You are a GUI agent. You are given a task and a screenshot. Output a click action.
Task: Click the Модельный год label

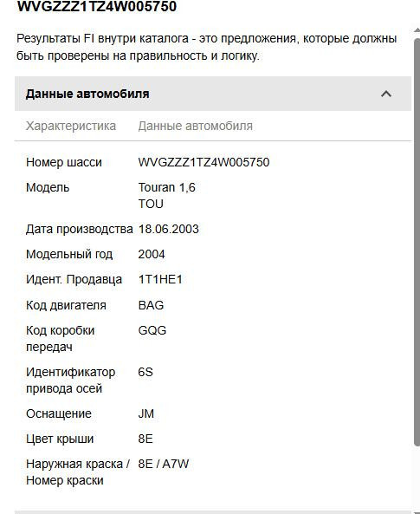[69, 254]
